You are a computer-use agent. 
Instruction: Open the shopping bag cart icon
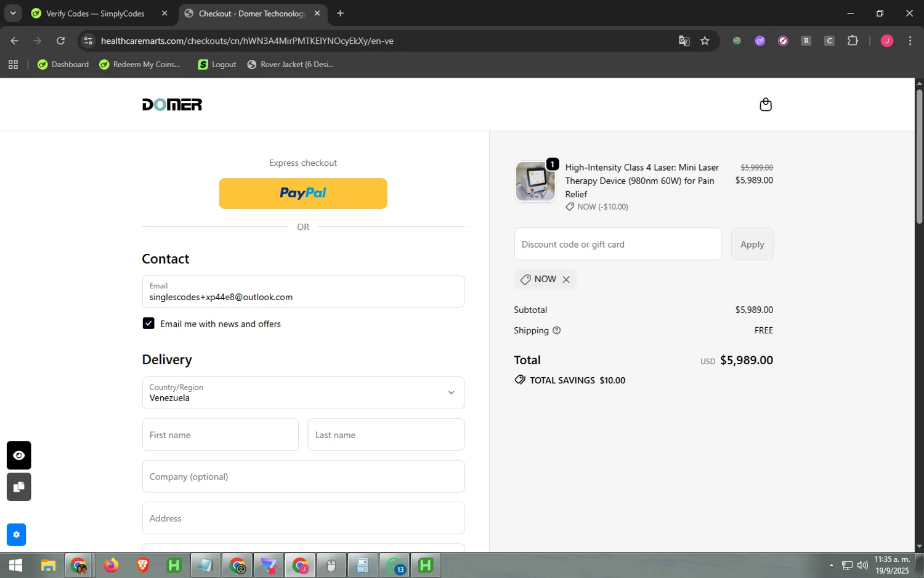(x=766, y=104)
